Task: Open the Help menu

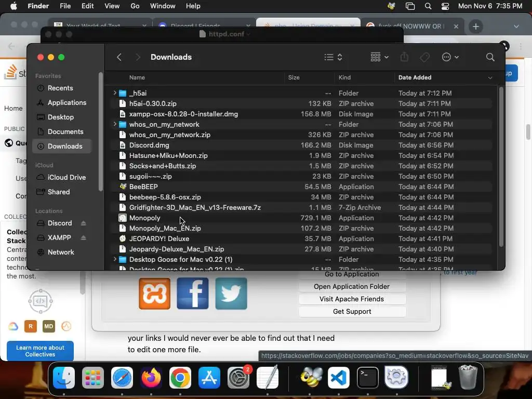Action: tap(193, 6)
